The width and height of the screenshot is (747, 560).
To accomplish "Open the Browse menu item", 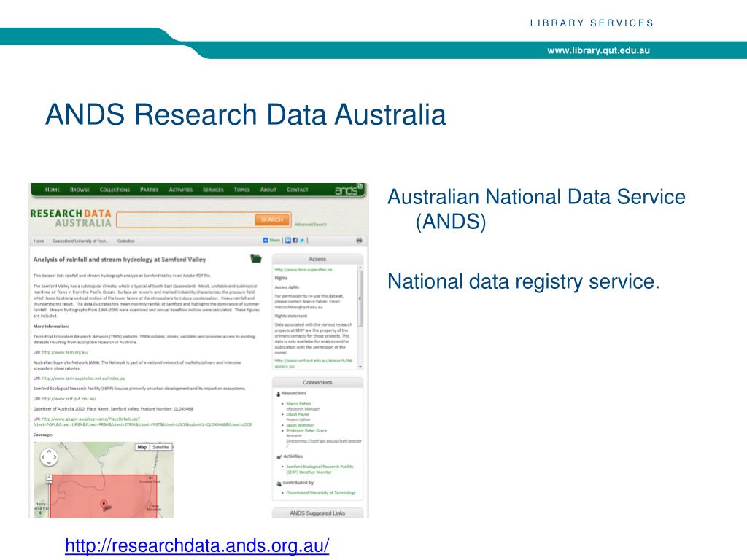I will [x=80, y=190].
